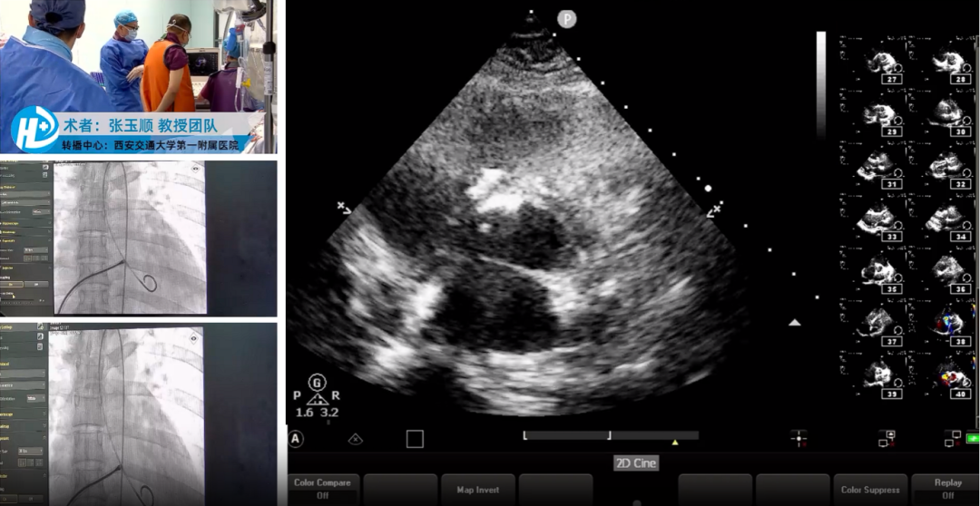Toggle the Replay off button
The image size is (980, 506).
point(946,489)
